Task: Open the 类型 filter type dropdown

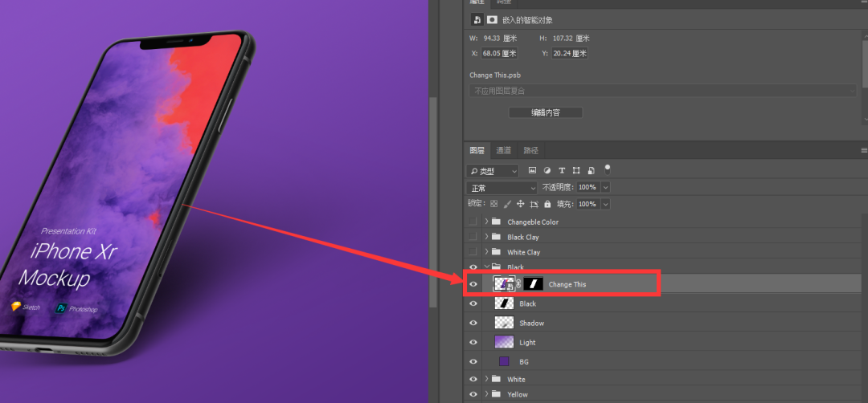Action: tap(492, 171)
